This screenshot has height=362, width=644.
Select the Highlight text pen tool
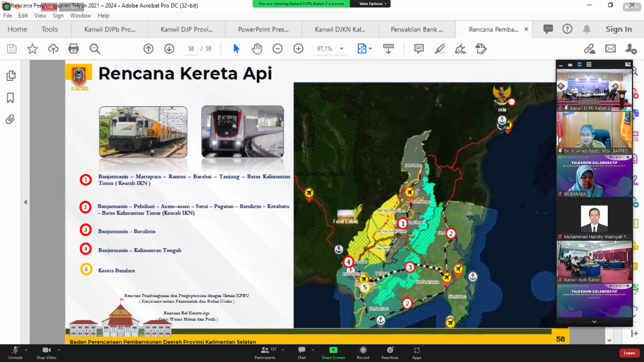point(440,49)
